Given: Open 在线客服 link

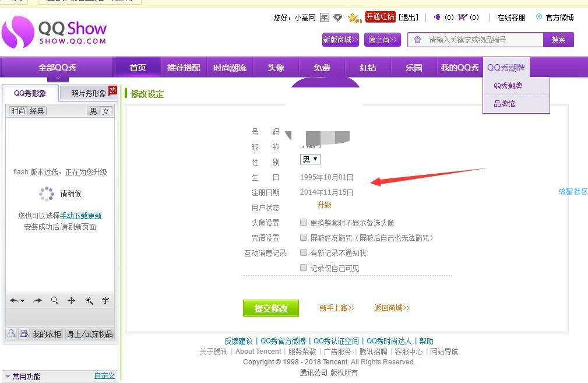Looking at the screenshot, I should [512, 17].
